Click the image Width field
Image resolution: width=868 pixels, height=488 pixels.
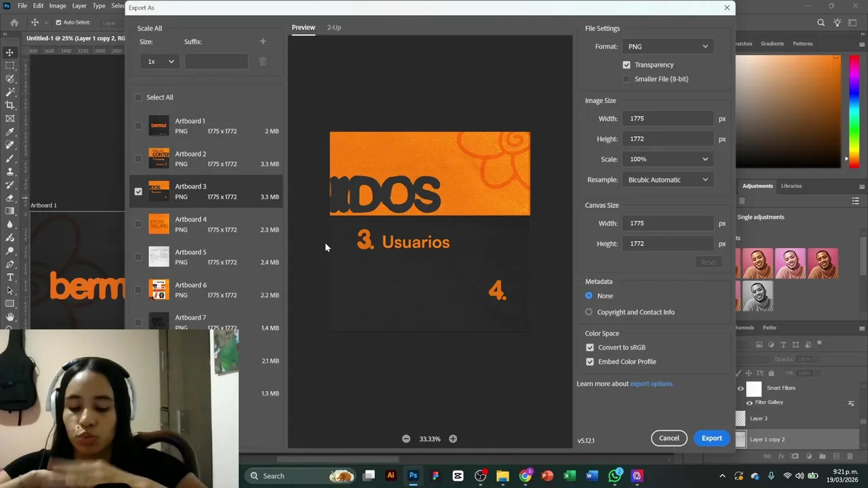[668, 119]
